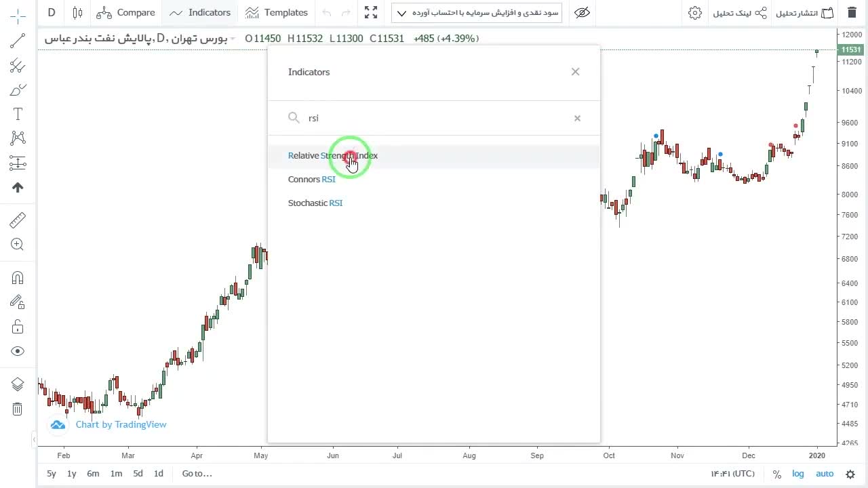Toggle logarithmic scale
Image resolution: width=868 pixels, height=488 pixels.
click(x=798, y=474)
